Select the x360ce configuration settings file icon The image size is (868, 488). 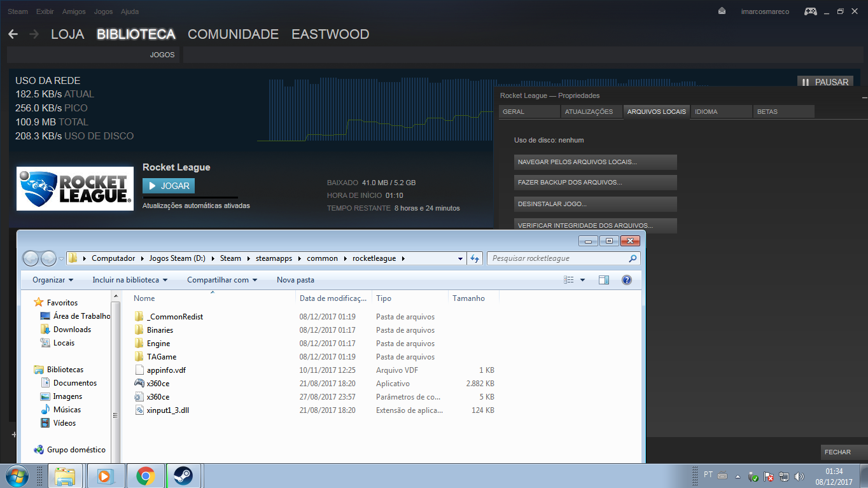pos(140,397)
